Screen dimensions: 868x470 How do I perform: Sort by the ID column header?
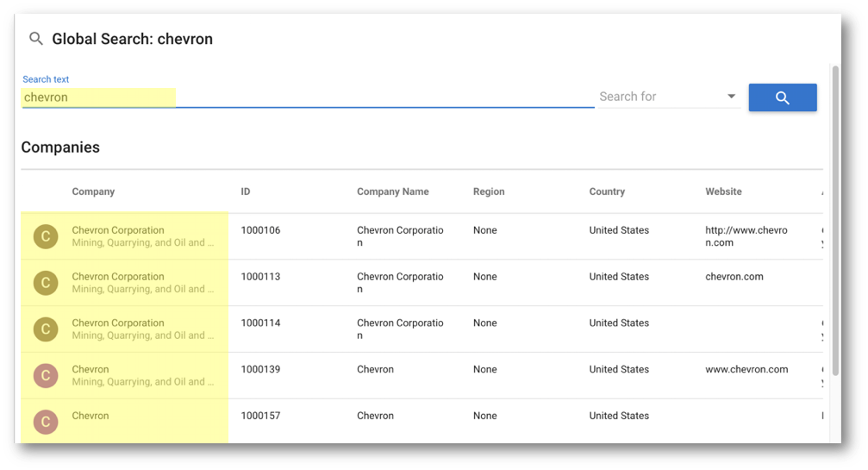pos(246,191)
